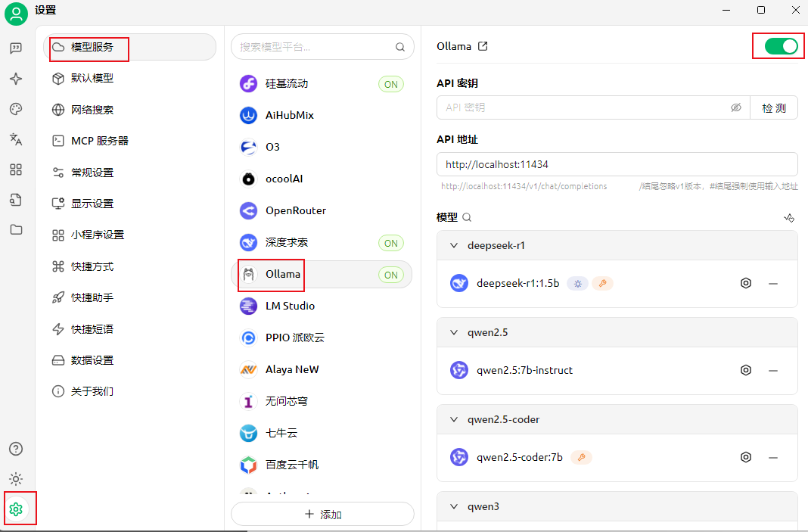The image size is (808, 532).
Task: Run the model health check icon
Action: pyautogui.click(x=789, y=217)
